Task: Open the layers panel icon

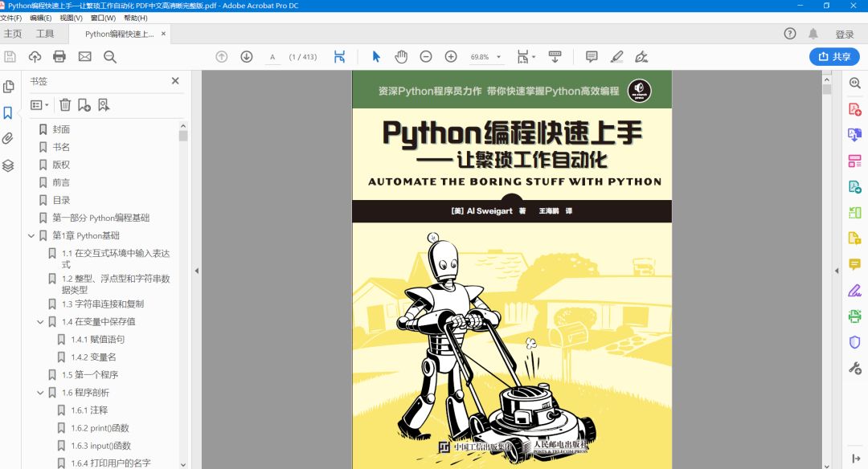Action: [8, 165]
